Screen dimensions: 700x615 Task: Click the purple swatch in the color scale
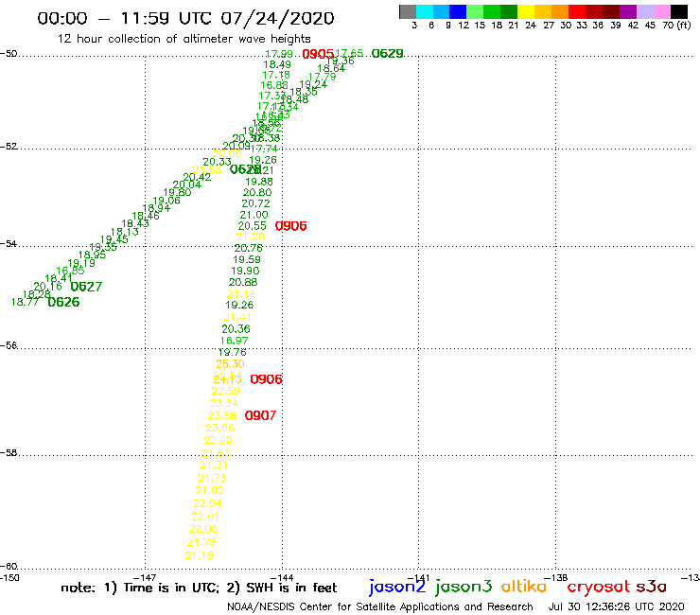[628, 11]
